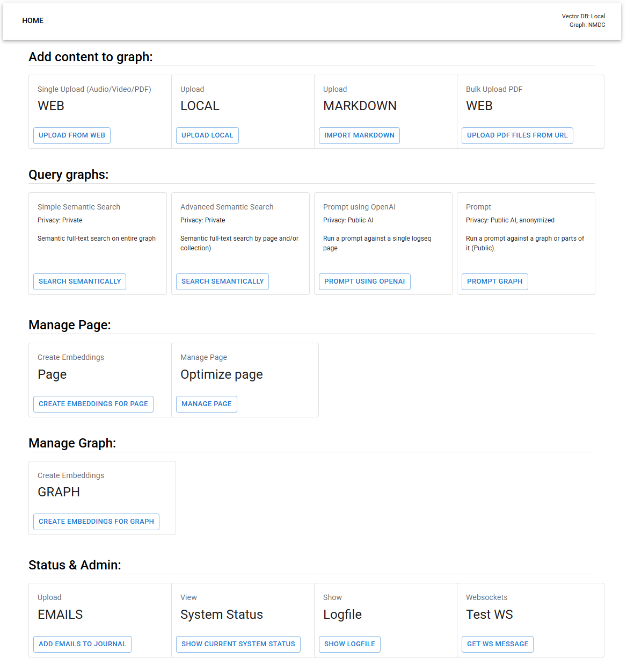
Task: Select the Optimize page card title
Action: (222, 374)
